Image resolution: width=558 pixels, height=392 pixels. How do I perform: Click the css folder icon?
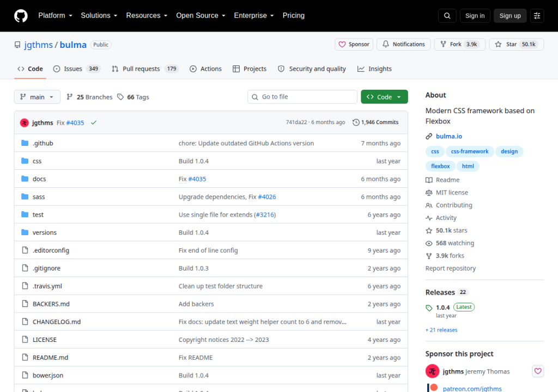click(25, 161)
